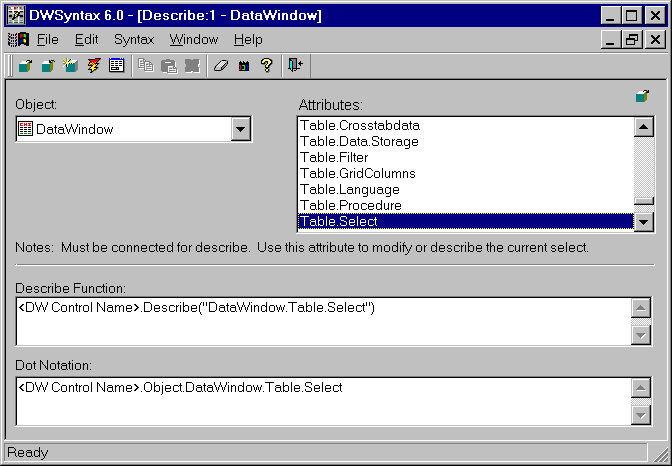Maximize the DWSyntax application window
The width and height of the screenshot is (672, 466).
coord(632,16)
